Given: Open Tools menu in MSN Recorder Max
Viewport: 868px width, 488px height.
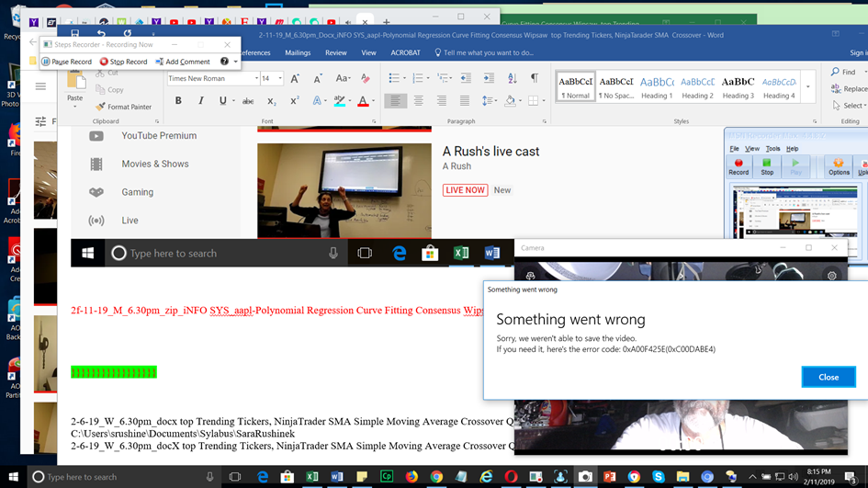Looking at the screenshot, I should tap(772, 149).
